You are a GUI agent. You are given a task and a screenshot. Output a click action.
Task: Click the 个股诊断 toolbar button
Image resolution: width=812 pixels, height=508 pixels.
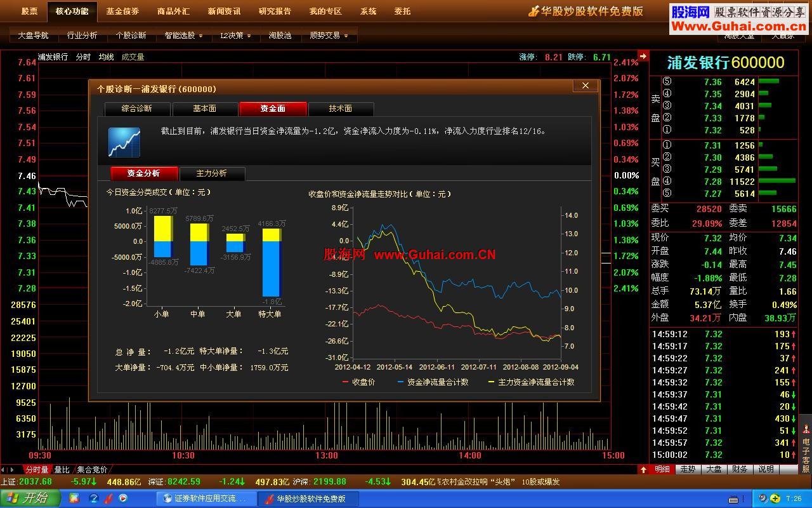pyautogui.click(x=131, y=36)
